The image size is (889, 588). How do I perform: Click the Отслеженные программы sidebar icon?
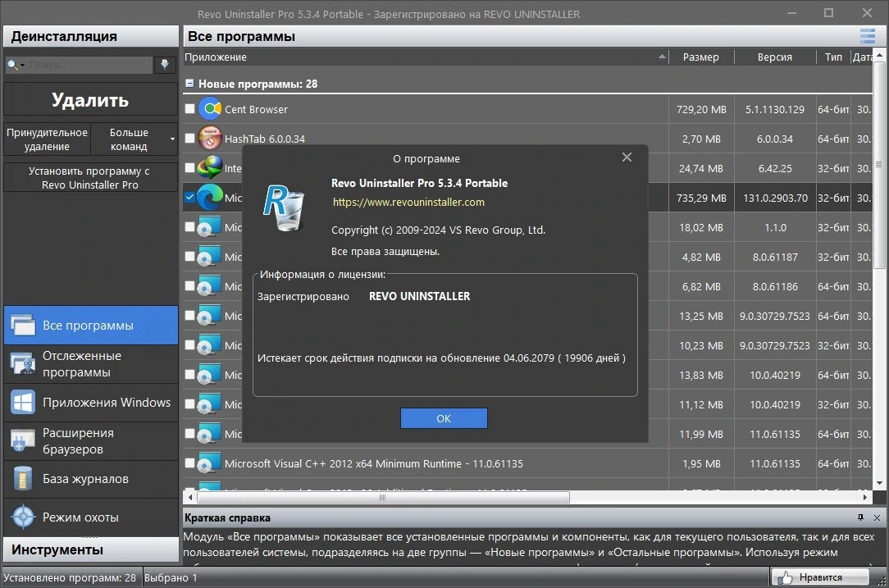pos(23,364)
